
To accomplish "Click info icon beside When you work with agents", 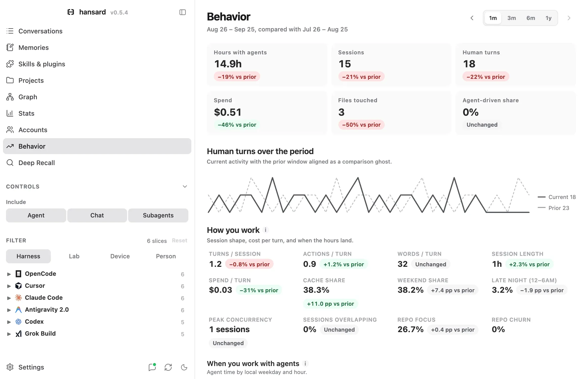I will tap(305, 364).
